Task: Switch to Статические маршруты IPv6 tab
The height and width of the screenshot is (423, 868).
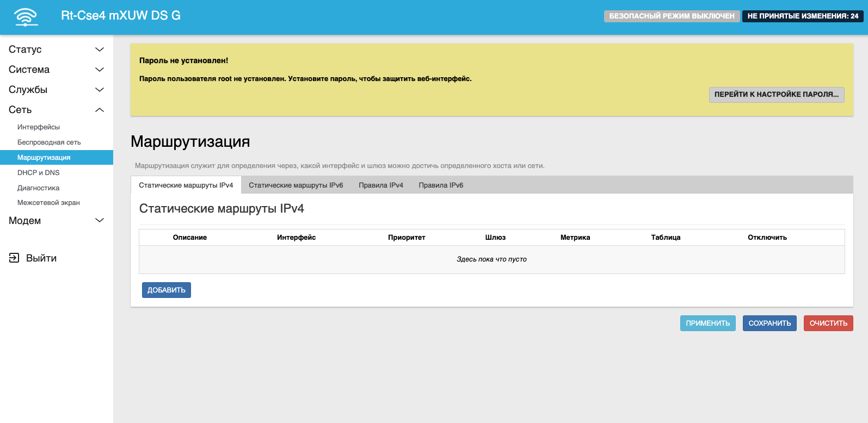Action: (296, 185)
